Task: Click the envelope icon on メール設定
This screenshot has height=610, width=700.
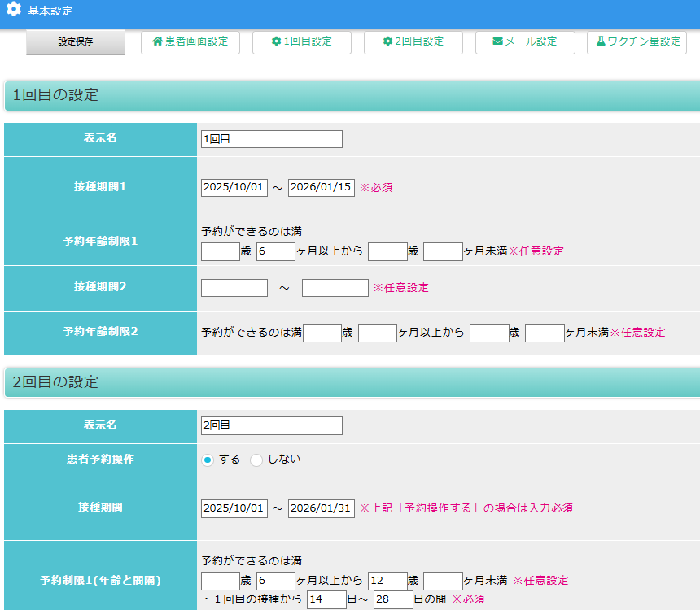Action: pos(498,41)
